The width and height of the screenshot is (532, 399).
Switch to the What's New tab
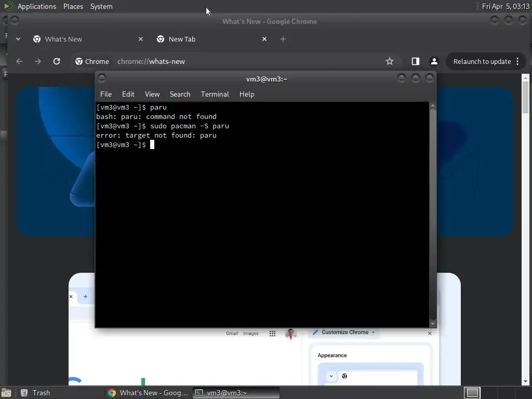[x=88, y=39]
